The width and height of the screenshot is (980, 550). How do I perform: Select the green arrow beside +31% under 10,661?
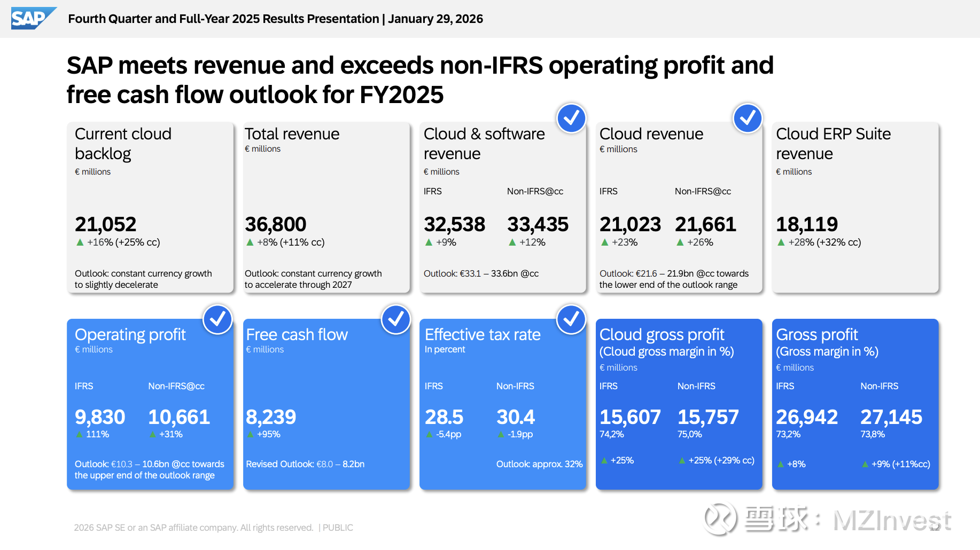153,435
